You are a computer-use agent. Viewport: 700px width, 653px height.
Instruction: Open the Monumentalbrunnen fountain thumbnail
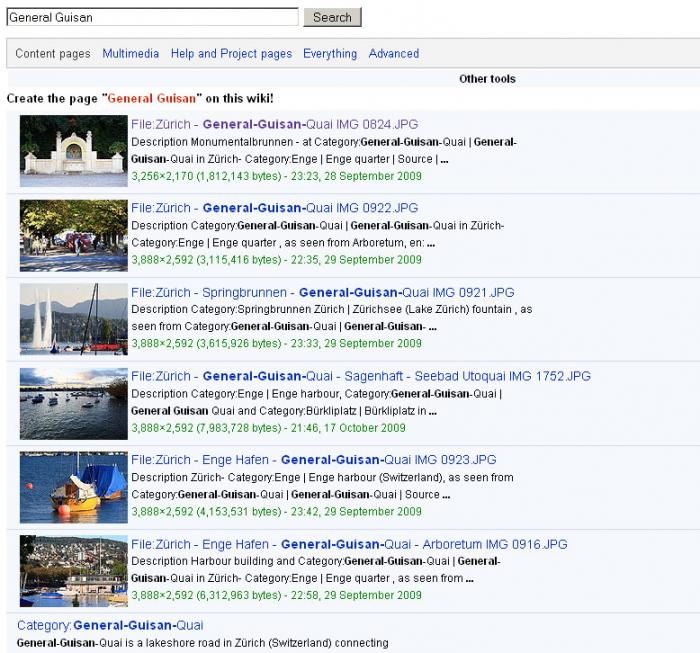click(73, 151)
